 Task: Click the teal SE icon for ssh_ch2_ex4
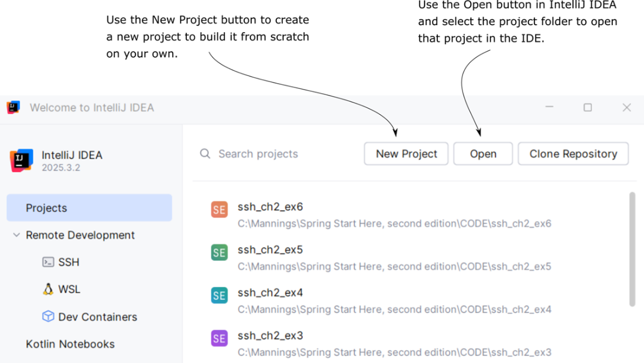[x=220, y=295]
